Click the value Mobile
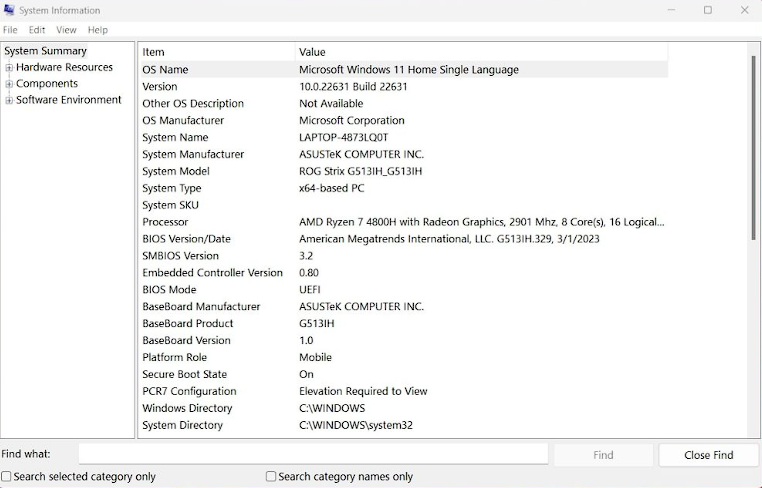This screenshot has height=488, width=762. pos(315,357)
